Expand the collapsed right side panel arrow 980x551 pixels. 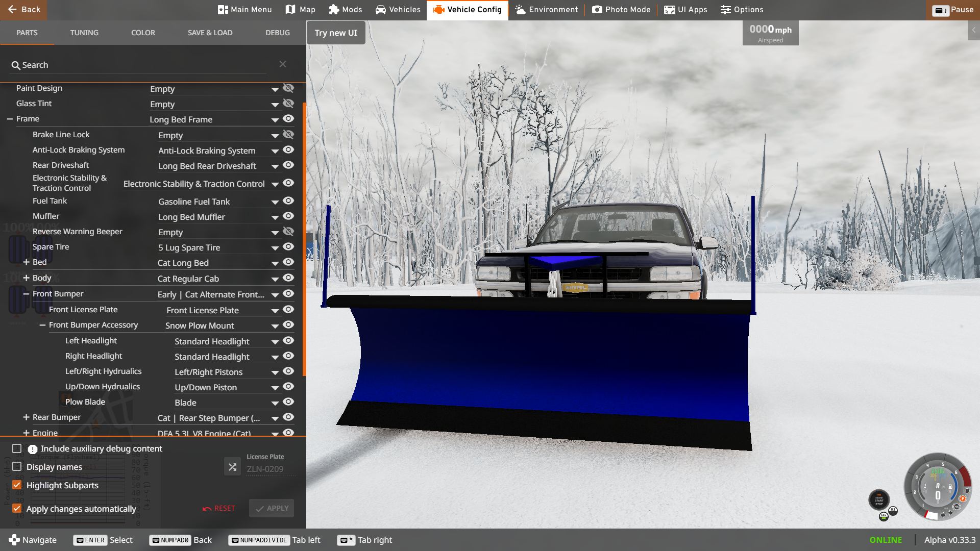[x=973, y=30]
